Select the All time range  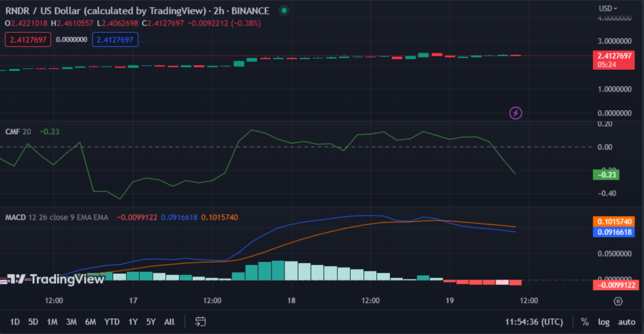click(169, 322)
